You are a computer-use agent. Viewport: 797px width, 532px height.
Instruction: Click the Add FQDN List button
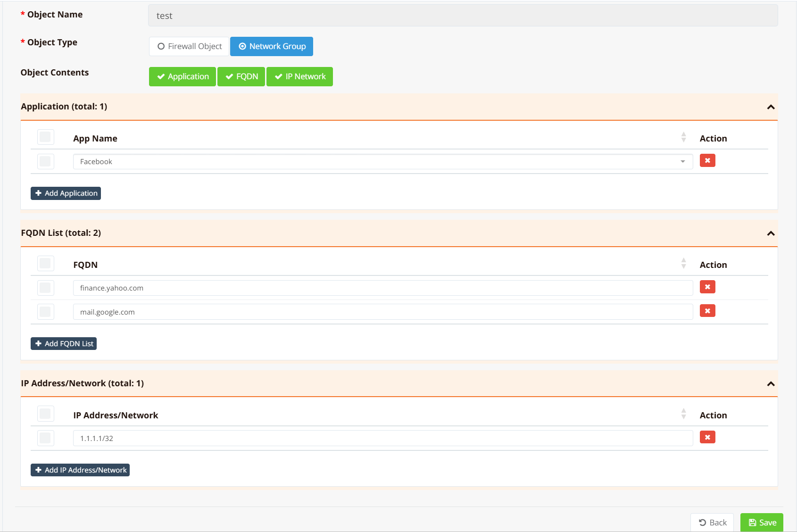point(64,344)
